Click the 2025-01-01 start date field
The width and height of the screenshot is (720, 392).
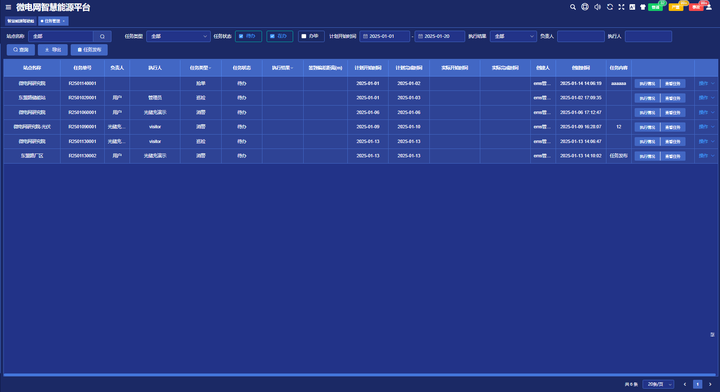pos(384,36)
